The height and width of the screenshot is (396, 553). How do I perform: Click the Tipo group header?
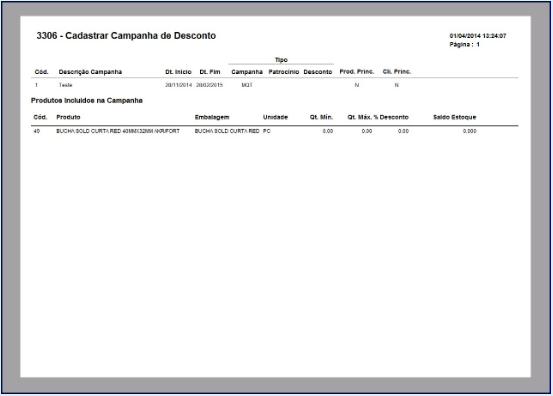click(281, 60)
